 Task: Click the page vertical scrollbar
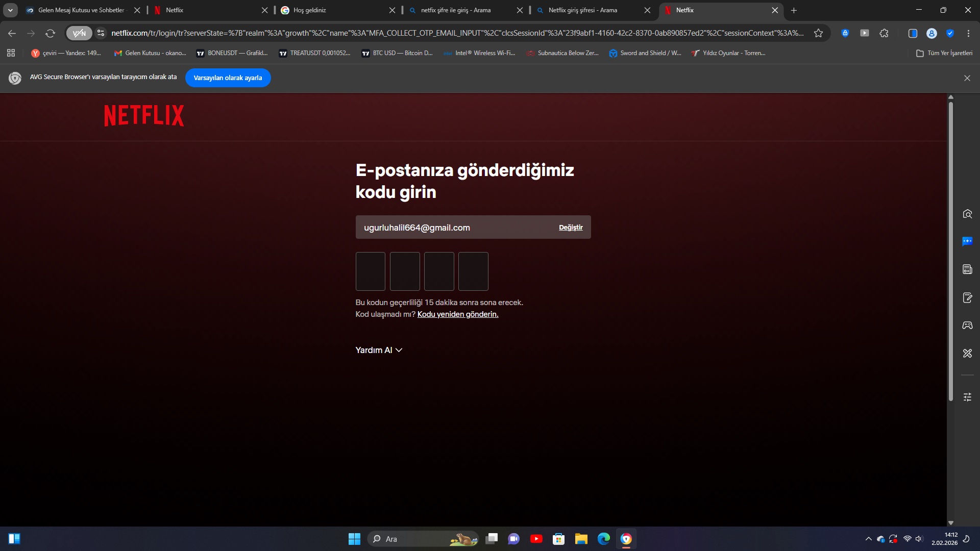[950, 252]
